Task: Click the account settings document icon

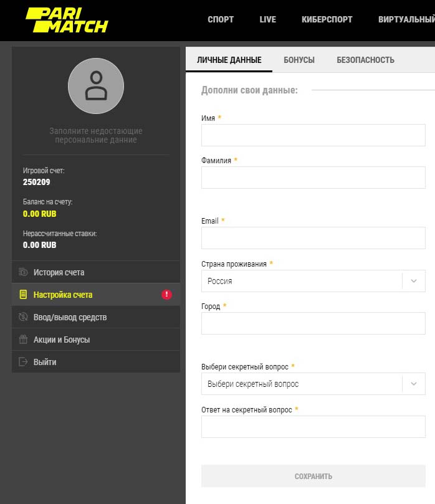Action: (24, 295)
